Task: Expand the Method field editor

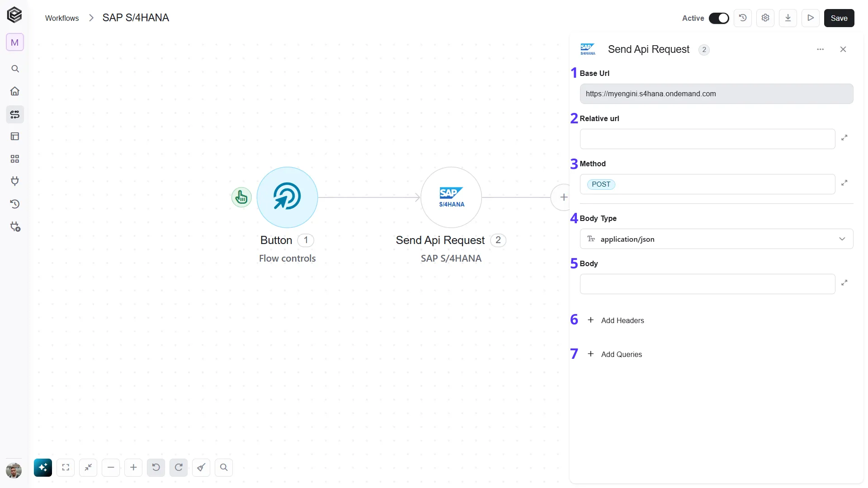Action: [844, 183]
